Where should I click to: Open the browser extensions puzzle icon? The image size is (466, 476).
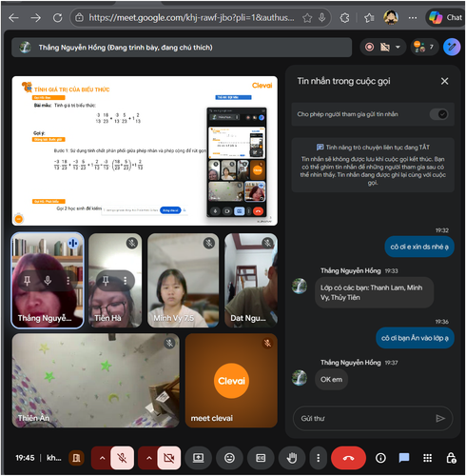(x=345, y=18)
